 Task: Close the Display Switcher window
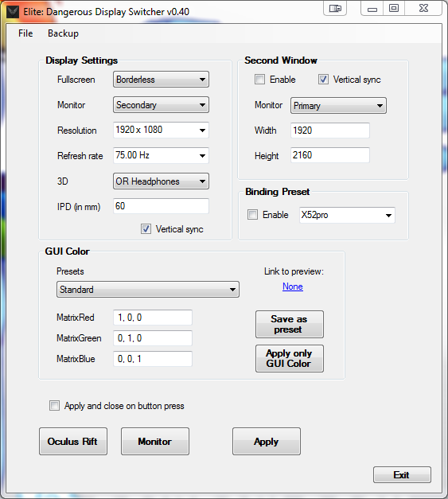point(423,8)
